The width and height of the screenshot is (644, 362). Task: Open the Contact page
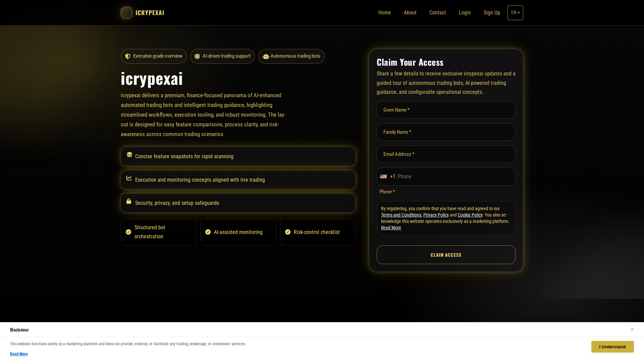click(x=438, y=13)
